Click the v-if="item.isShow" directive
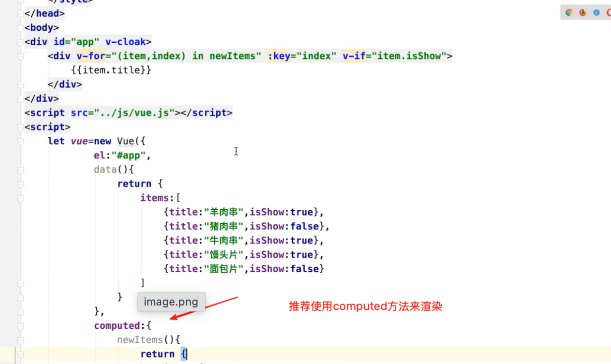 [395, 56]
